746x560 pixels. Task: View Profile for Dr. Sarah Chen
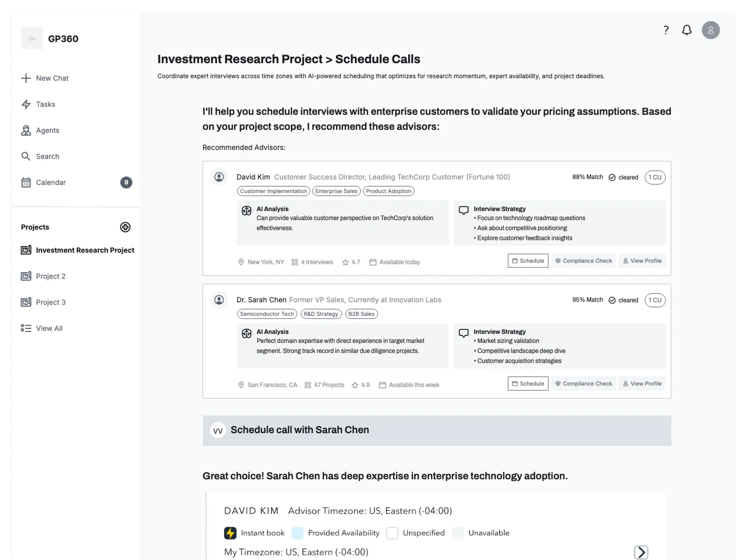[x=642, y=383]
